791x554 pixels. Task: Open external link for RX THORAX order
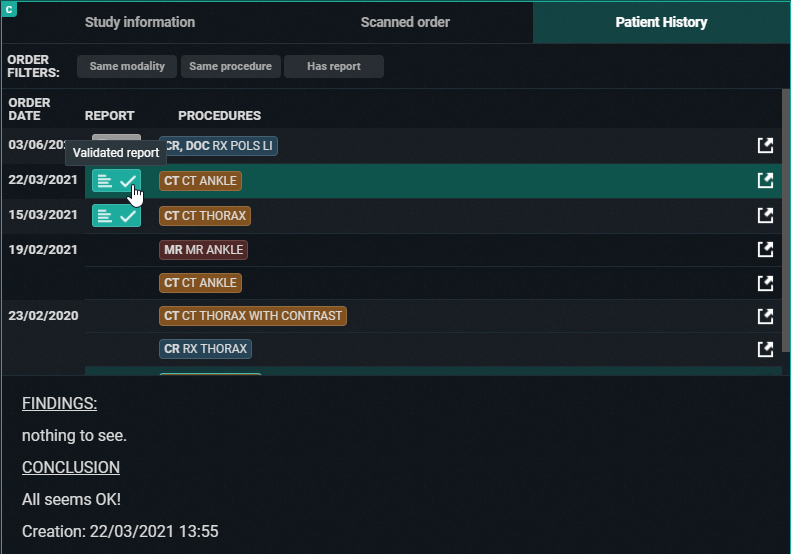point(765,349)
